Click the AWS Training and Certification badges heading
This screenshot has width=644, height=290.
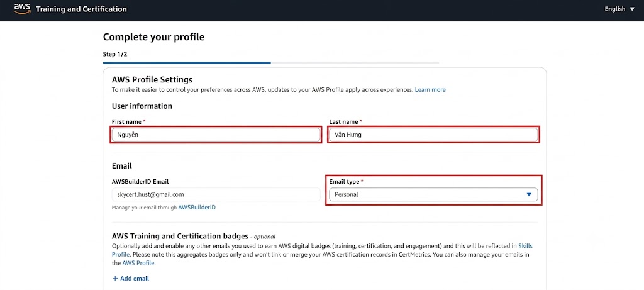[180, 236]
